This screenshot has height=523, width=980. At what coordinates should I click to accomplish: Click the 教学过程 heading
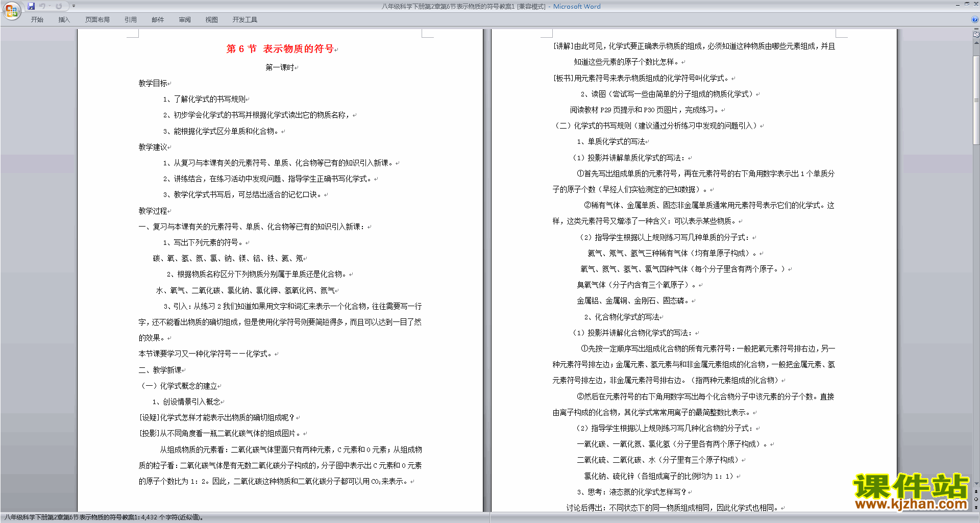click(x=153, y=211)
